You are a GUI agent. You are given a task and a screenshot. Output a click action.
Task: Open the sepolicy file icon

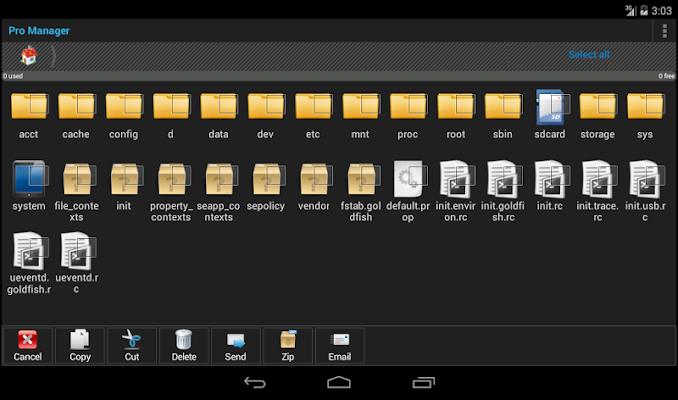pos(265,179)
